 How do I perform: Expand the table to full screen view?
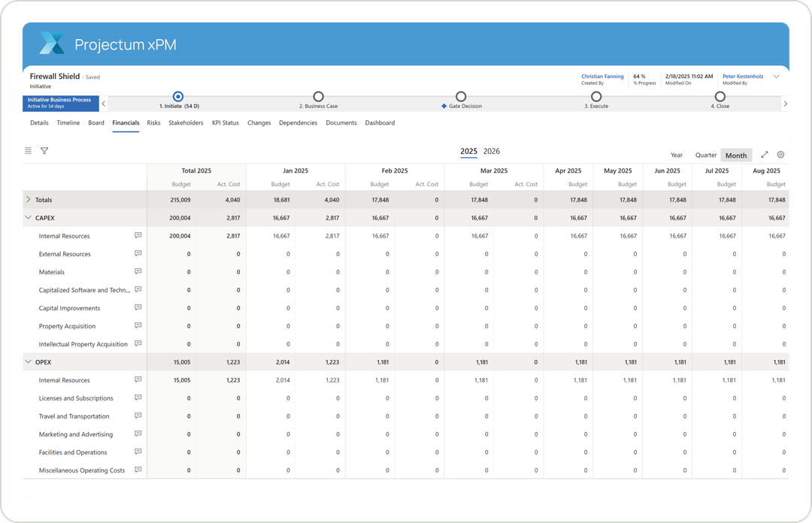(765, 154)
